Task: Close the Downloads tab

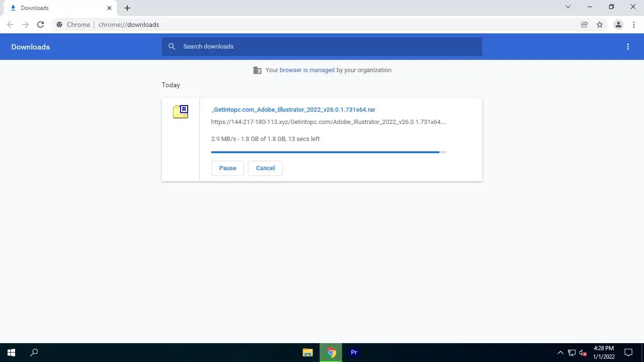Action: point(109,8)
